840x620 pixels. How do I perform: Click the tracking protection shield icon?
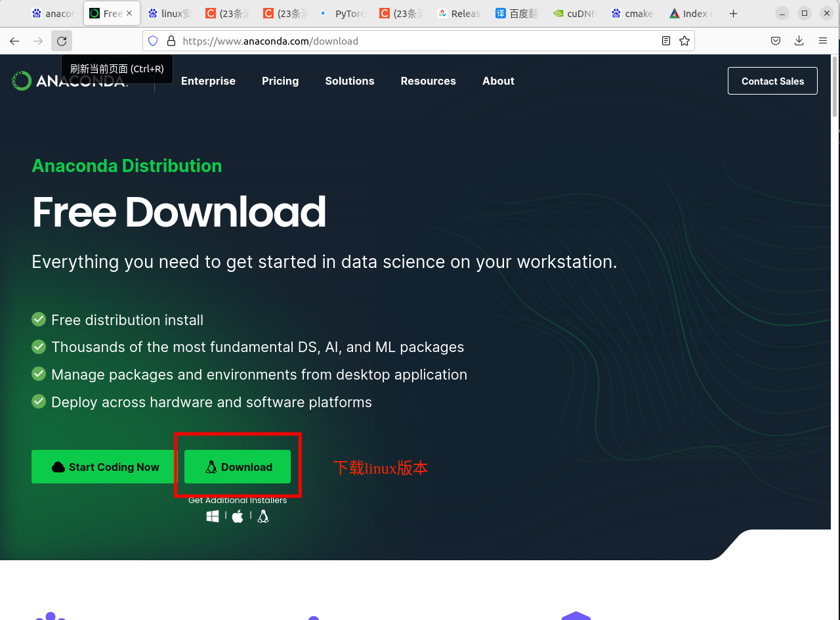click(x=153, y=41)
